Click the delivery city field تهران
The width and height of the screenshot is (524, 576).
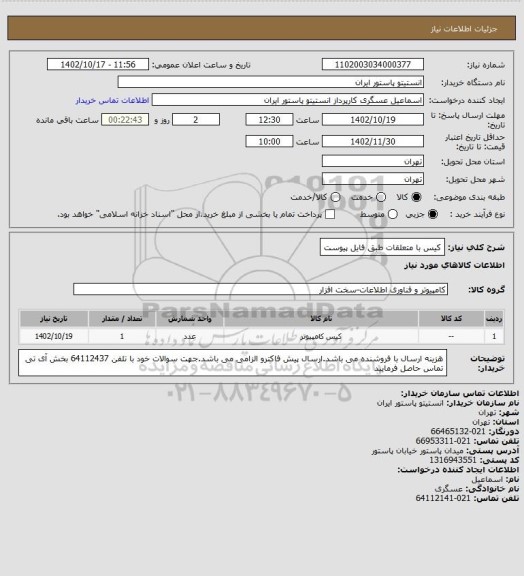373,179
